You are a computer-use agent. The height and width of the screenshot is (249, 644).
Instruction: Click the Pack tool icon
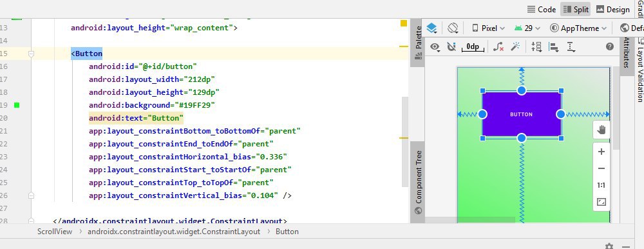[536, 46]
